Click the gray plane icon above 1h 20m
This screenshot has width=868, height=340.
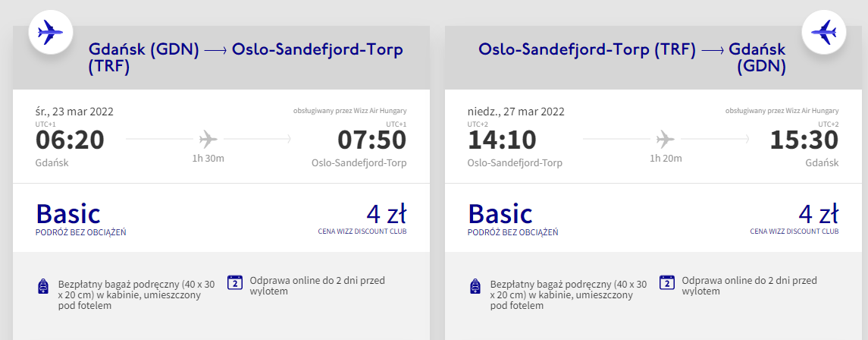click(x=666, y=140)
